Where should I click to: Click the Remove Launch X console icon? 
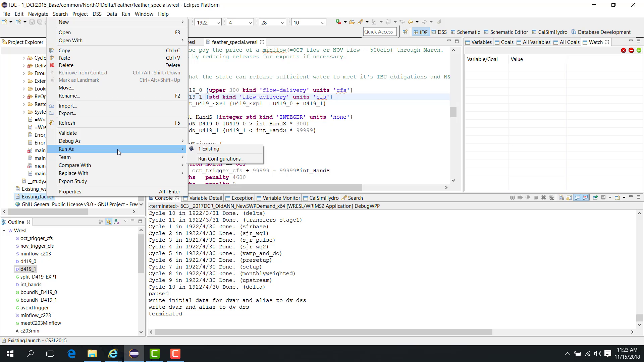544,198
